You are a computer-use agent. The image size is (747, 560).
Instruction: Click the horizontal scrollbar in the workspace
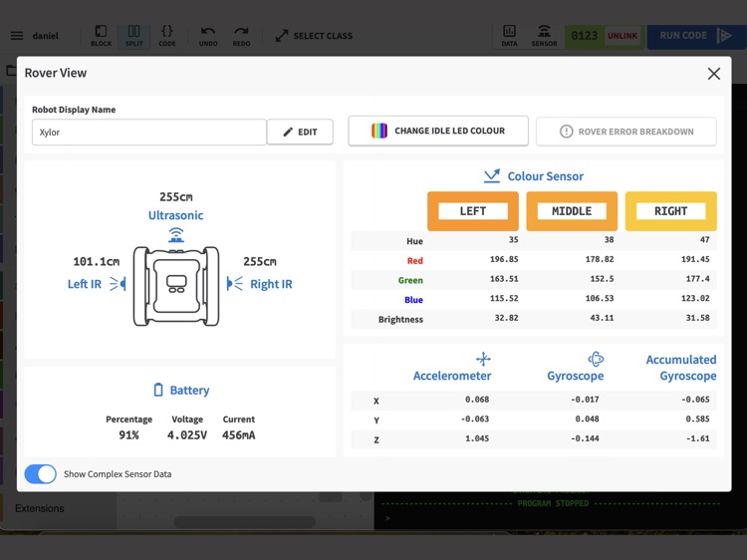point(244,522)
